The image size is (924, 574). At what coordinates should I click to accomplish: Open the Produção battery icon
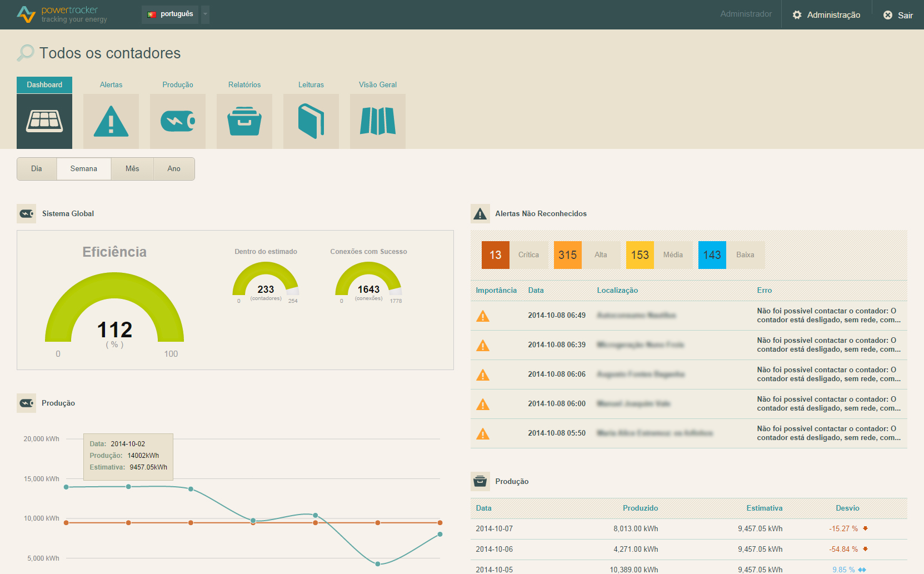point(178,121)
